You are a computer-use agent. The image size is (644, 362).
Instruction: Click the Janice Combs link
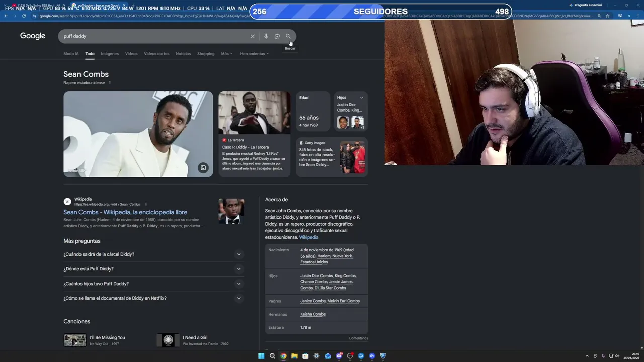click(313, 301)
